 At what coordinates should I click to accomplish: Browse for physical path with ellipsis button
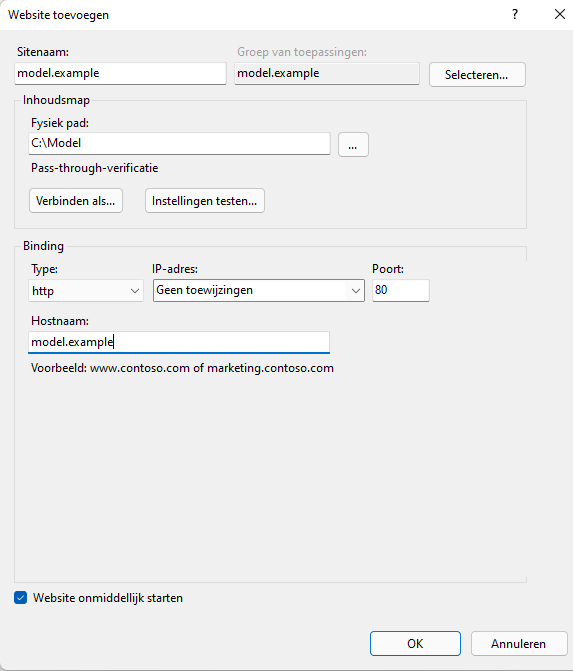coord(353,145)
